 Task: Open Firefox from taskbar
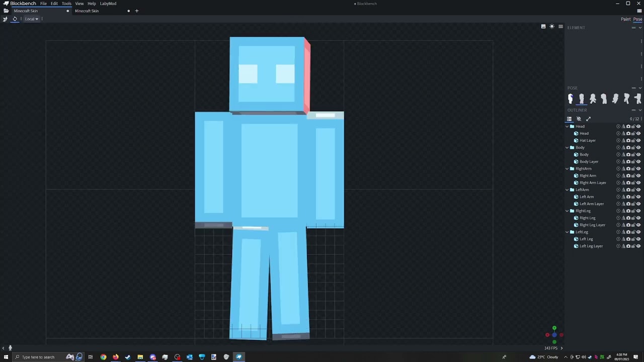[116, 357]
